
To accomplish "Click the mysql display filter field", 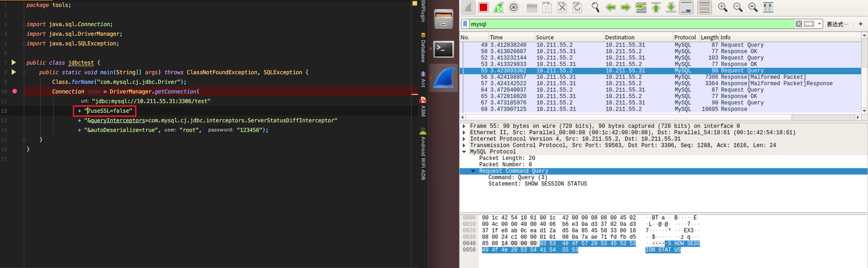I will coord(632,24).
